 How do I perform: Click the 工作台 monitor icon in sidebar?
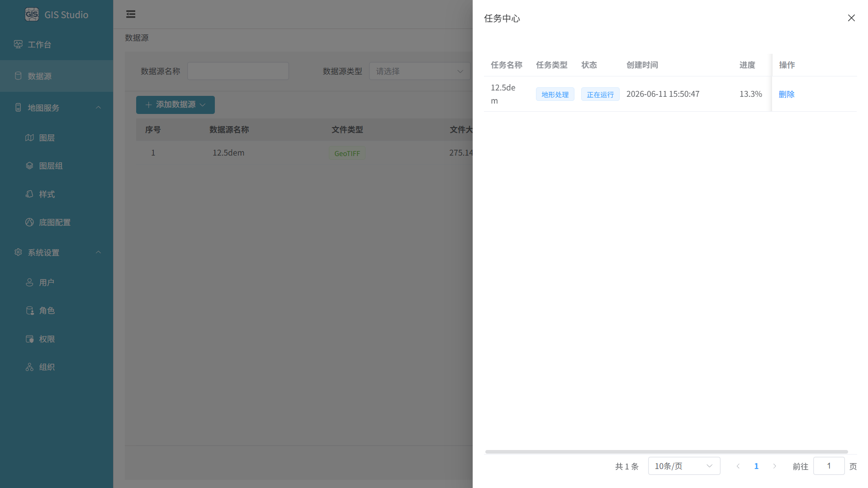(x=18, y=44)
